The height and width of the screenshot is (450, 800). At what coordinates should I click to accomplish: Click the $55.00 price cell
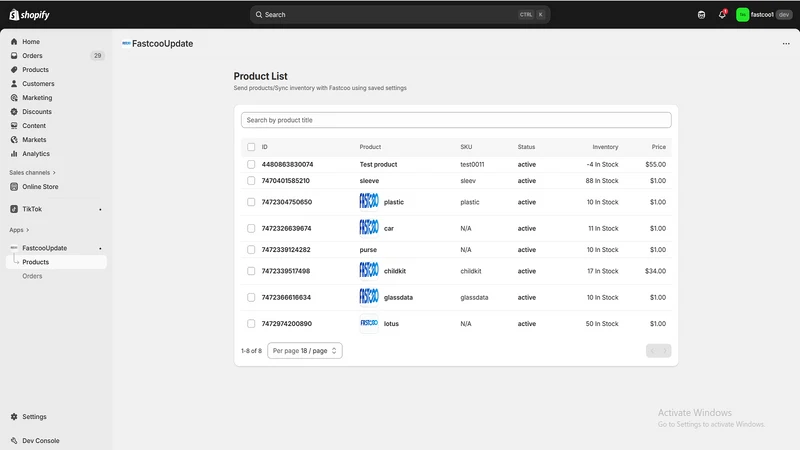click(x=655, y=164)
